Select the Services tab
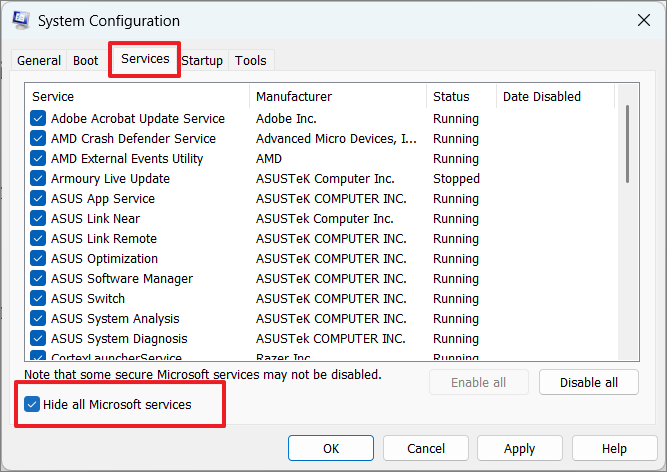The height and width of the screenshot is (472, 667). point(145,59)
